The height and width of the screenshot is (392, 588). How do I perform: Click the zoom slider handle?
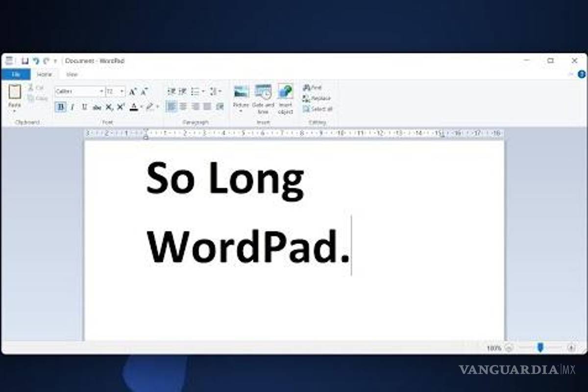point(540,347)
